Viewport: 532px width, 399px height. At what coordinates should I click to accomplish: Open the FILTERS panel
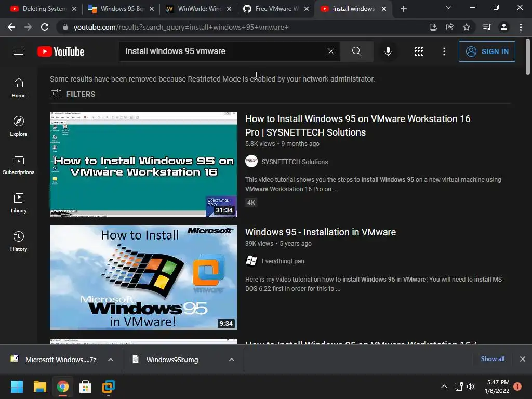pyautogui.click(x=73, y=94)
